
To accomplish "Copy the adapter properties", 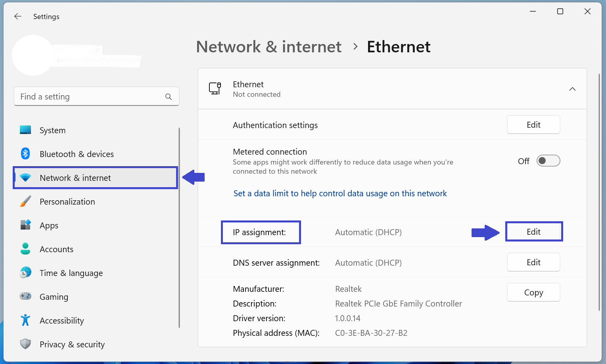I will [x=533, y=293].
